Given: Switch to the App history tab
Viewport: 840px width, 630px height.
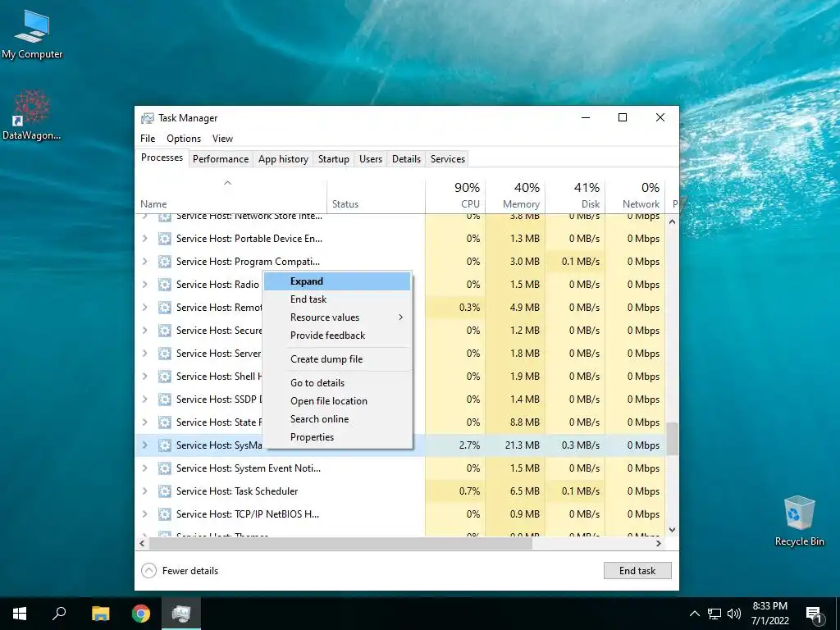Looking at the screenshot, I should tap(283, 159).
